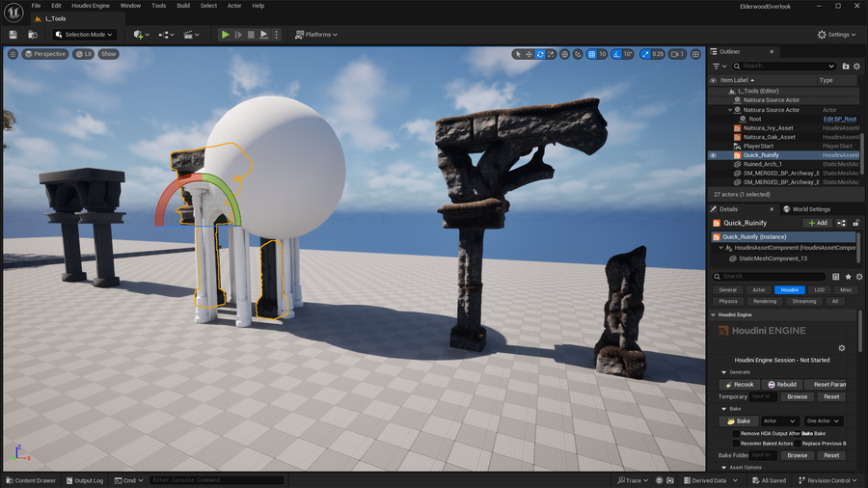Enable Replace Previous Bake checkbox

click(798, 444)
